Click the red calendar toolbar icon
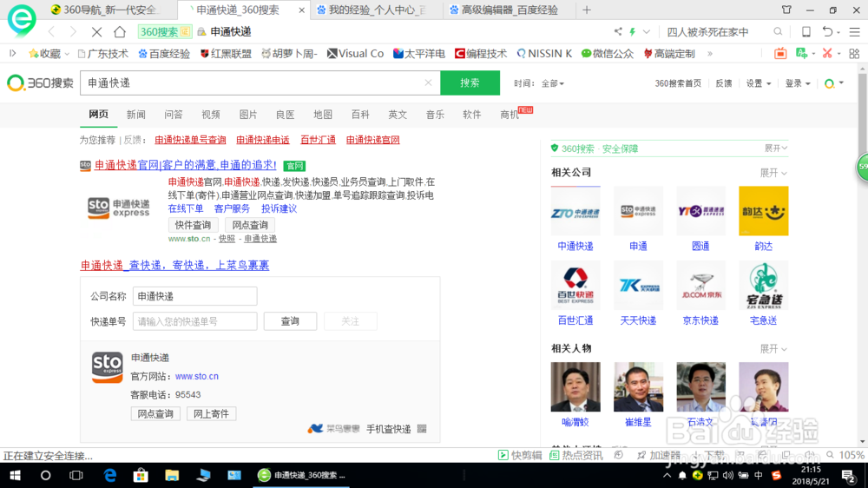Screen dimensions: 868x488 tap(780, 53)
